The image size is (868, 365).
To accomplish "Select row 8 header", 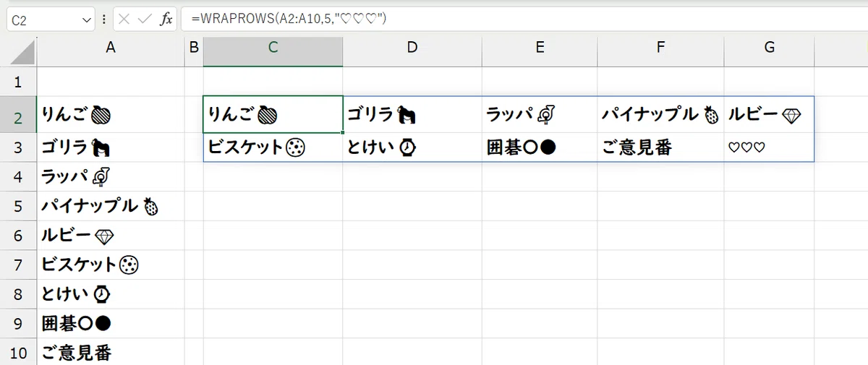I will pos(18,294).
